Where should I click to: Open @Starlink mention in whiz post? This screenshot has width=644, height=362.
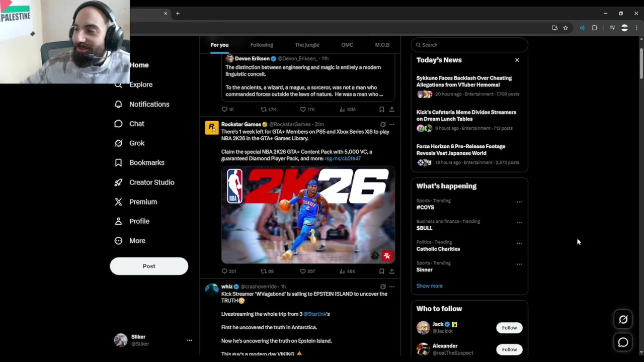315,314
